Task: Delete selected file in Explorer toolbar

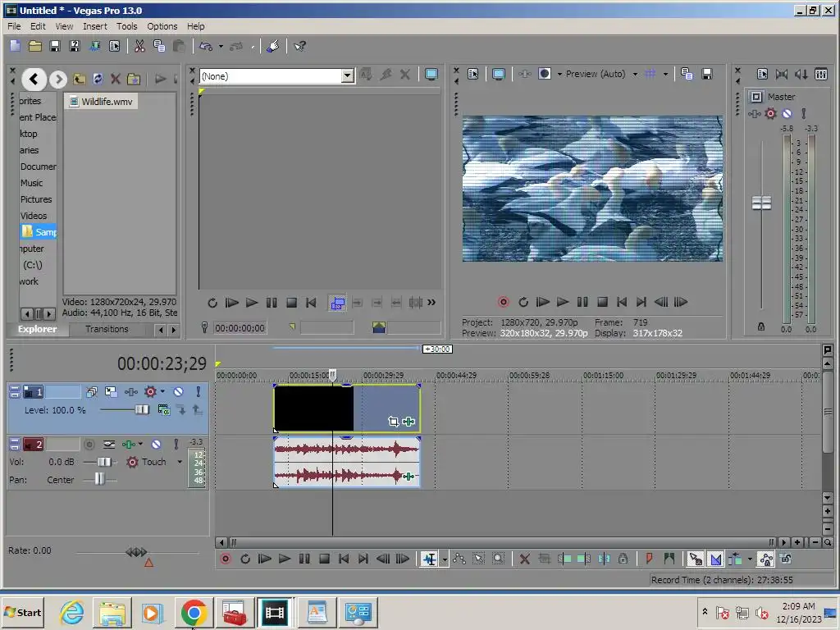Action: click(115, 80)
